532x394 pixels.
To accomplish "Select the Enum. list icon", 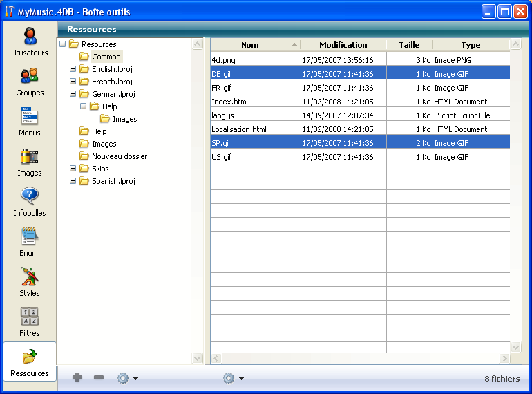I will click(29, 236).
